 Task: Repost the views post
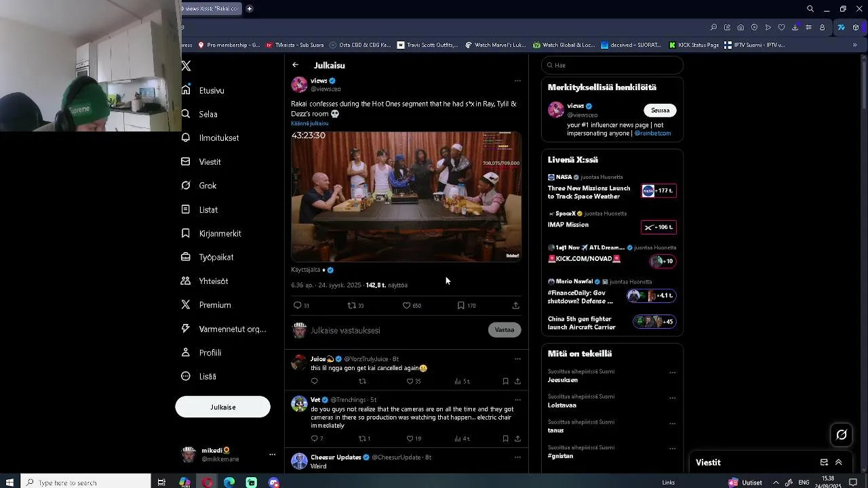(x=351, y=306)
